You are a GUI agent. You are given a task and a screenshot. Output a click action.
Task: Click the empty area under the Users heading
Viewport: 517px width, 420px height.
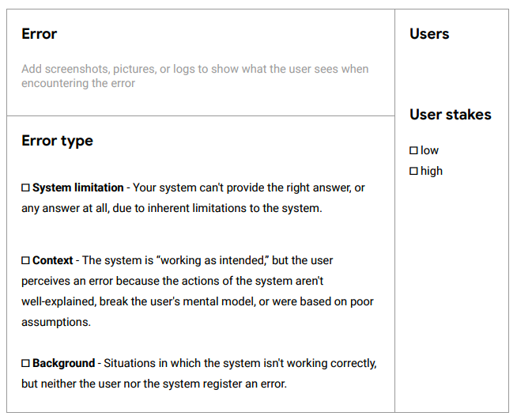[x=451, y=73]
